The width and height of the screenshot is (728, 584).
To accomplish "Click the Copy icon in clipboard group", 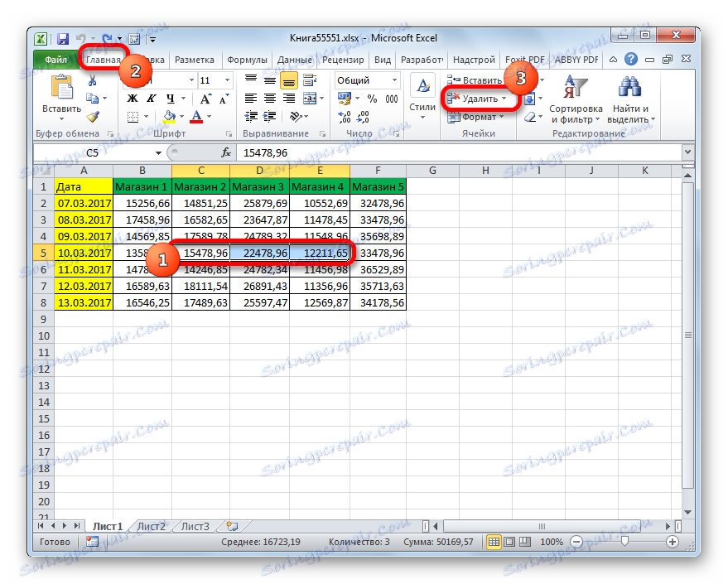I will pyautogui.click(x=93, y=99).
